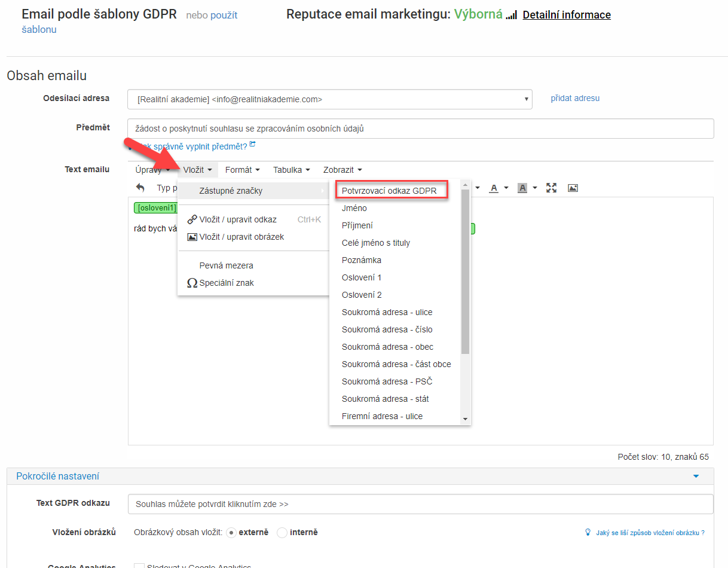Viewport: 728px width, 568px height.
Task: Open the Formát menu
Action: pyautogui.click(x=242, y=170)
